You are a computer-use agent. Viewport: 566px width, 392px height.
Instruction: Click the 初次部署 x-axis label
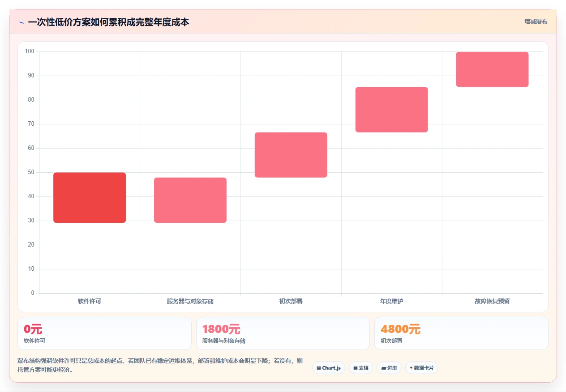pyautogui.click(x=291, y=301)
